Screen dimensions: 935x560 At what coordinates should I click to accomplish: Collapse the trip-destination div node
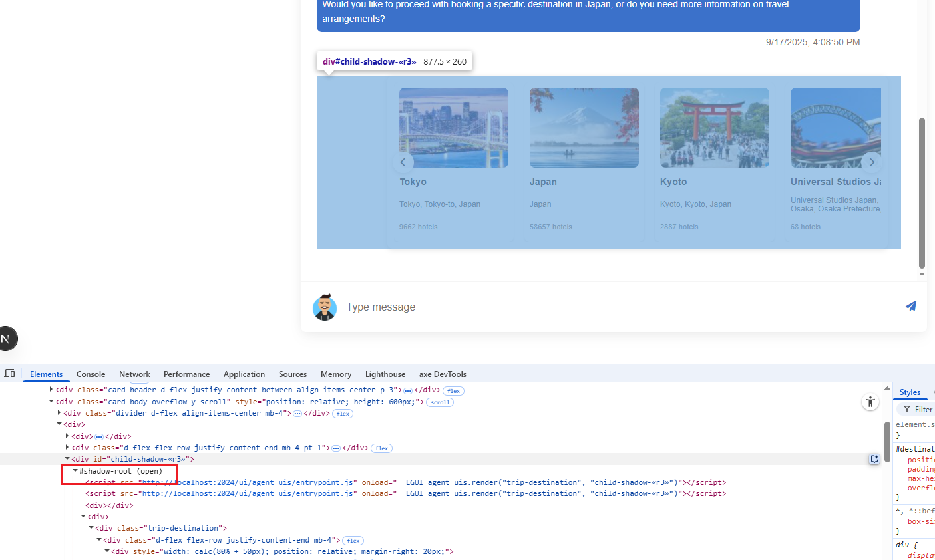tap(91, 528)
